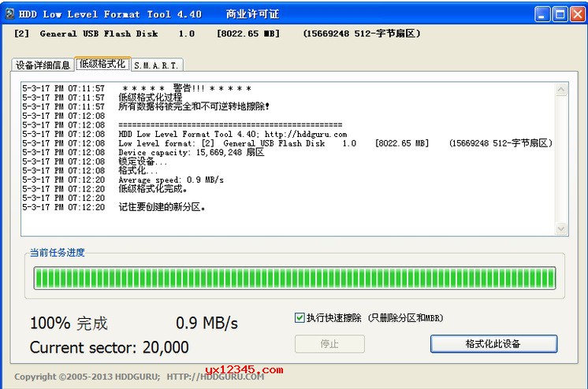This screenshot has width=588, height=389.
Task: Click the '100% 完成' status text
Action: coord(69,323)
